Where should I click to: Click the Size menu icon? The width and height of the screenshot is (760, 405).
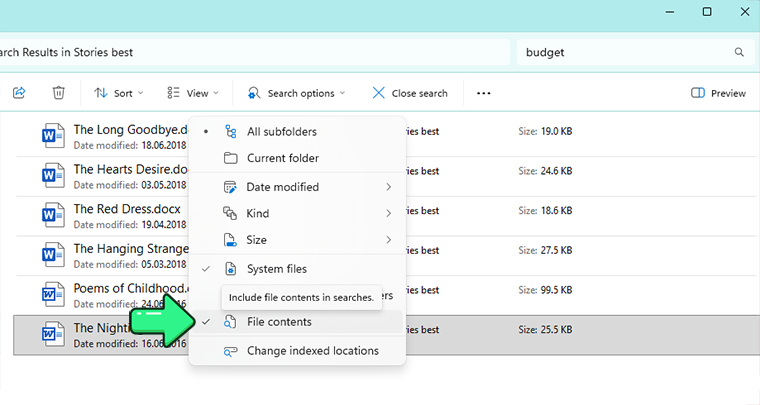pos(230,240)
